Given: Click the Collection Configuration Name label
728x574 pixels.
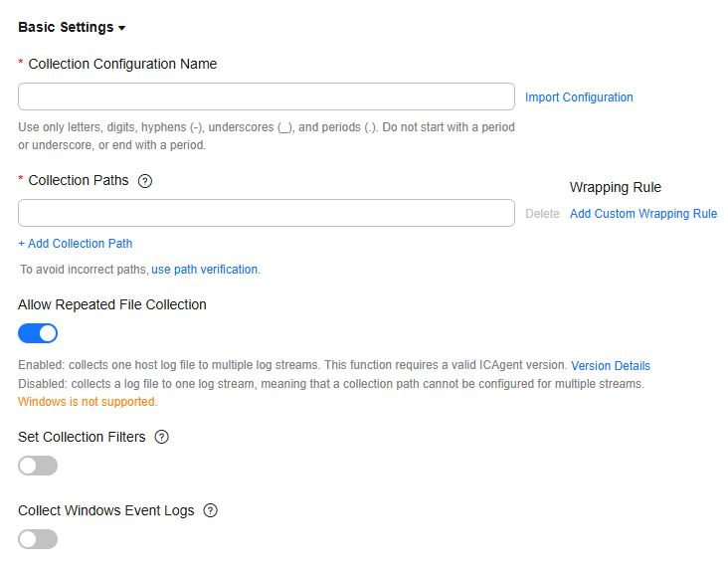Looking at the screenshot, I should (122, 64).
